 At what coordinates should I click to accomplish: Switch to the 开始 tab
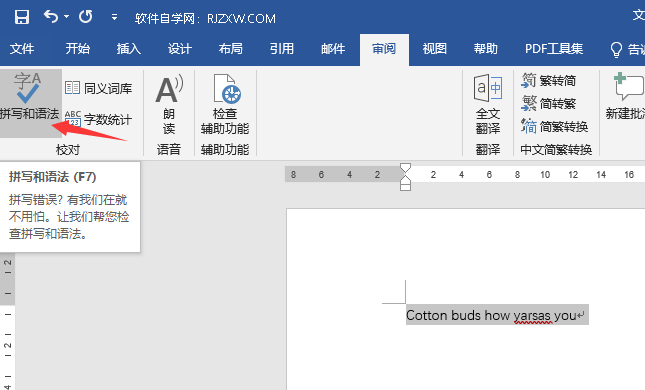click(77, 49)
